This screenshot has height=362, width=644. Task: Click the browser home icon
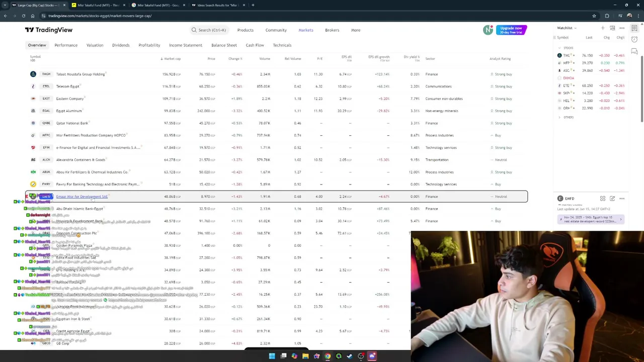(x=33, y=16)
